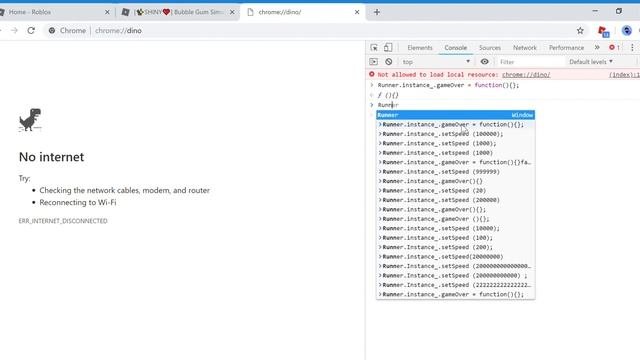Click the logged 'ƒ (){}' console output

(388, 95)
